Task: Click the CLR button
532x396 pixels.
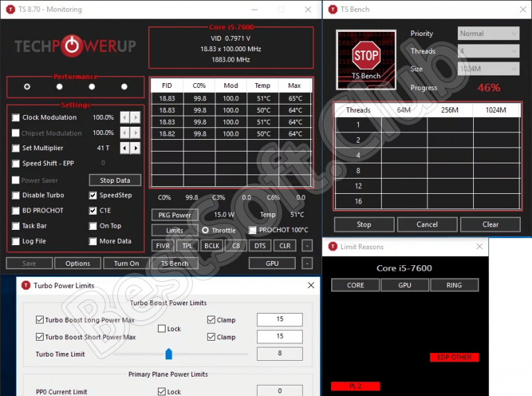Action: [x=285, y=246]
